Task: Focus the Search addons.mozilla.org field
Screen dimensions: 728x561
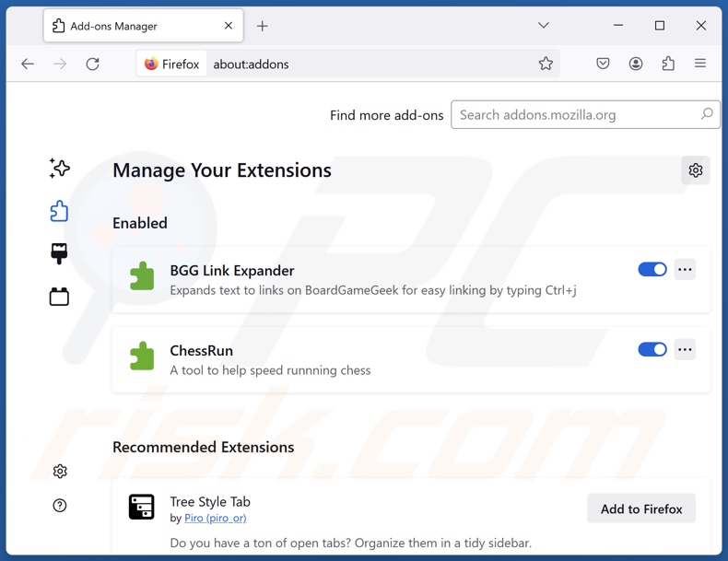Action: point(576,115)
